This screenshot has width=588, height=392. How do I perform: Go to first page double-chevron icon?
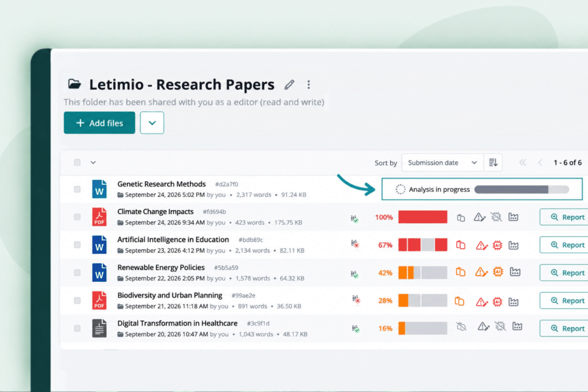click(x=523, y=162)
